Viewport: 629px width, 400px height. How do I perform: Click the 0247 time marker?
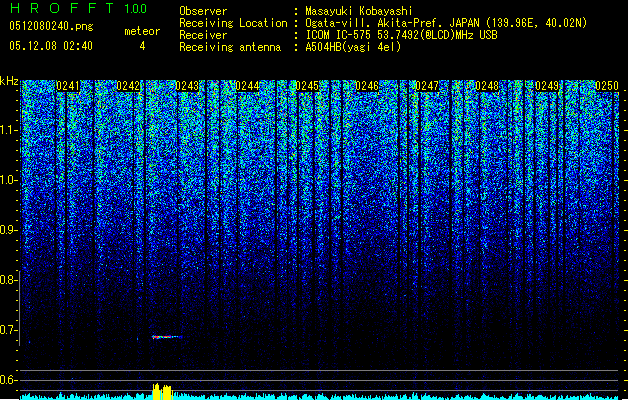point(427,86)
